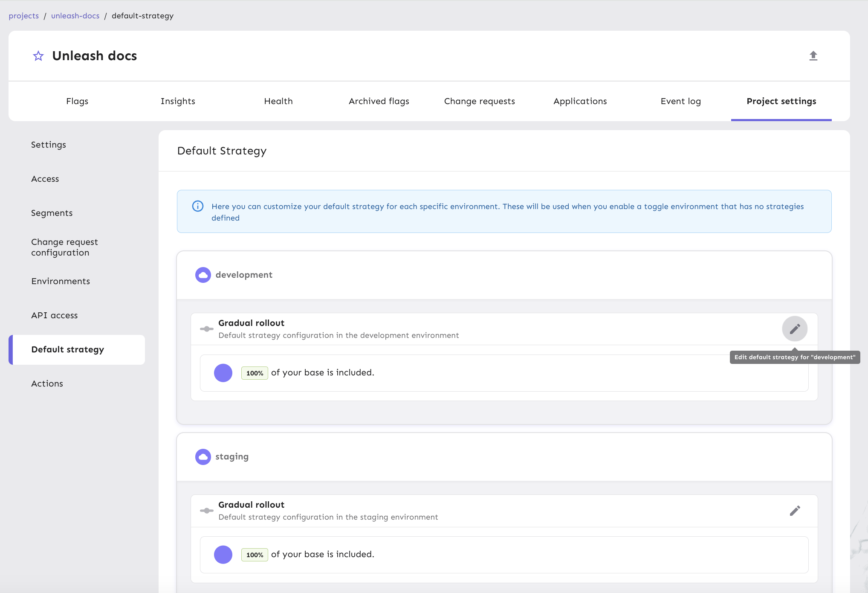The width and height of the screenshot is (868, 593).
Task: Click the cloud icon next to development
Action: tap(202, 275)
